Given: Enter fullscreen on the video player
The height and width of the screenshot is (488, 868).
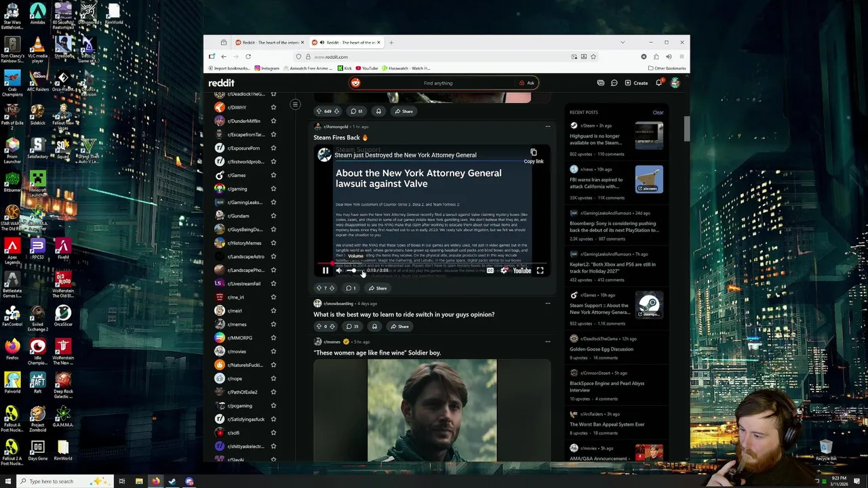Looking at the screenshot, I should point(540,270).
